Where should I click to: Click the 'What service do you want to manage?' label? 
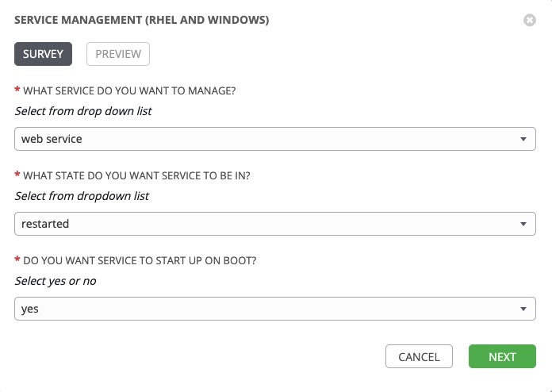(129, 90)
